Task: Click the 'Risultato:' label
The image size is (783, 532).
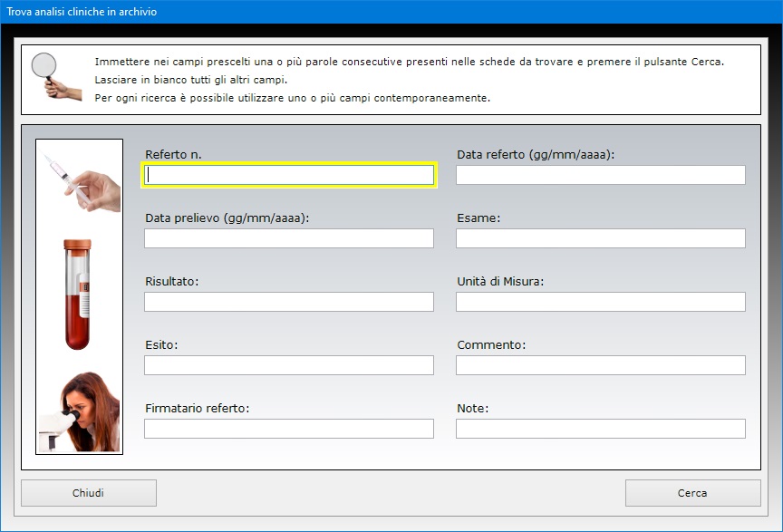Action: [x=172, y=281]
